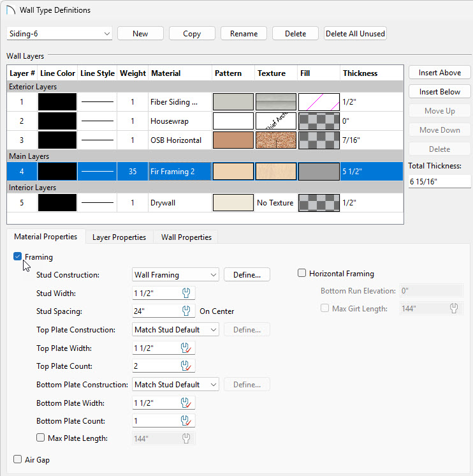Viewport: 473px width, 476px height.
Task: Click the OSB Horizontal fill checker swatch
Action: (319, 140)
